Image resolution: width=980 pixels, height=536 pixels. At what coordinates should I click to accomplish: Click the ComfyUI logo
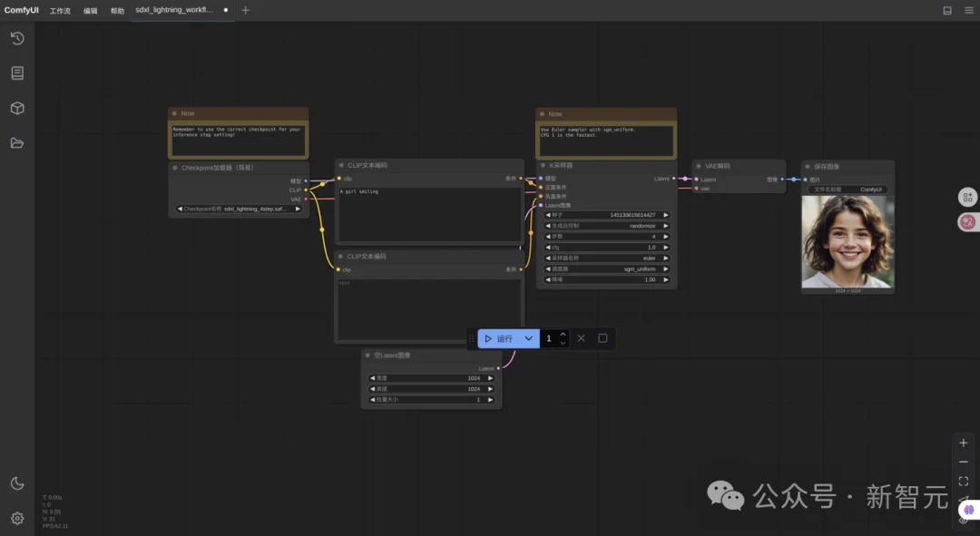(21, 10)
